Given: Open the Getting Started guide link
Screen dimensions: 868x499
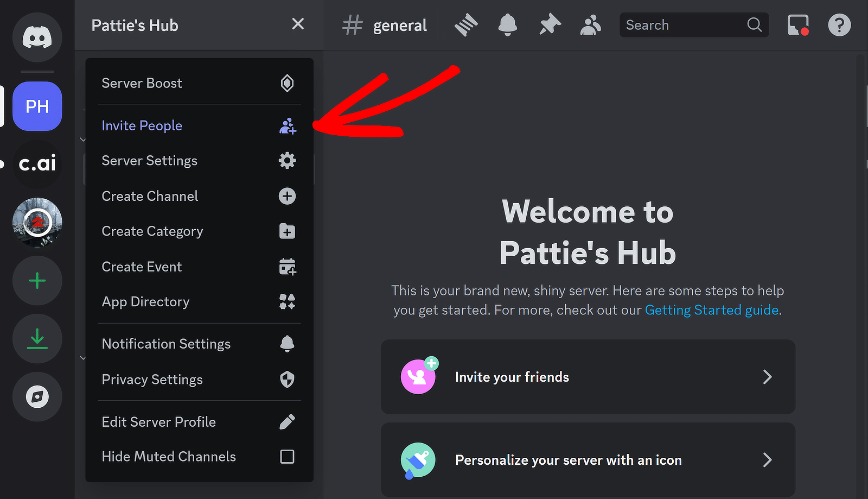Looking at the screenshot, I should 712,309.
